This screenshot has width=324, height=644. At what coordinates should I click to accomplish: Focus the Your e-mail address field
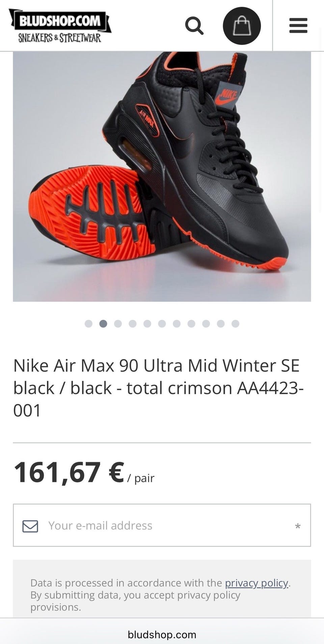[162, 525]
